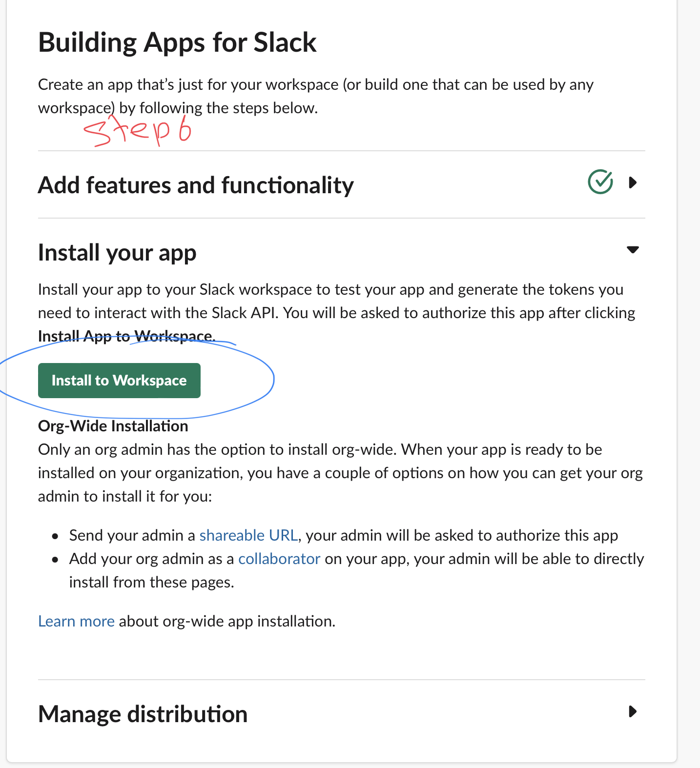Click the green checkmark completion icon
Screen dimensions: 700x768
pos(600,182)
